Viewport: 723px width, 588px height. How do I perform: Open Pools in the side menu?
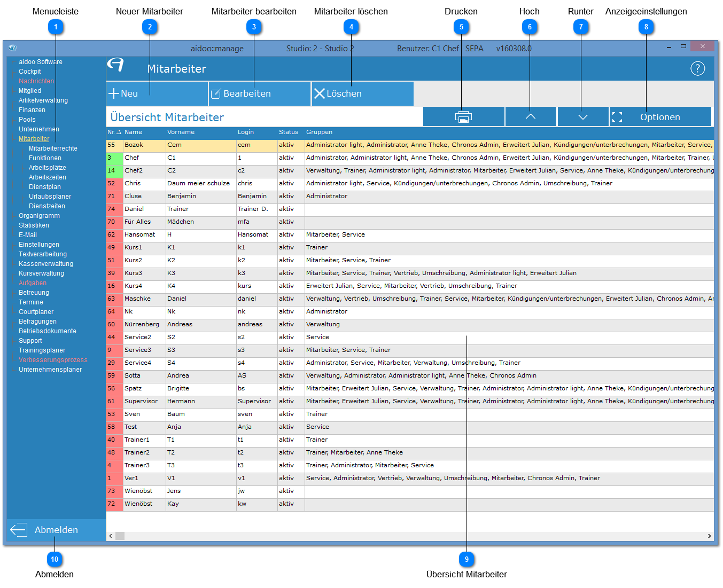27,120
